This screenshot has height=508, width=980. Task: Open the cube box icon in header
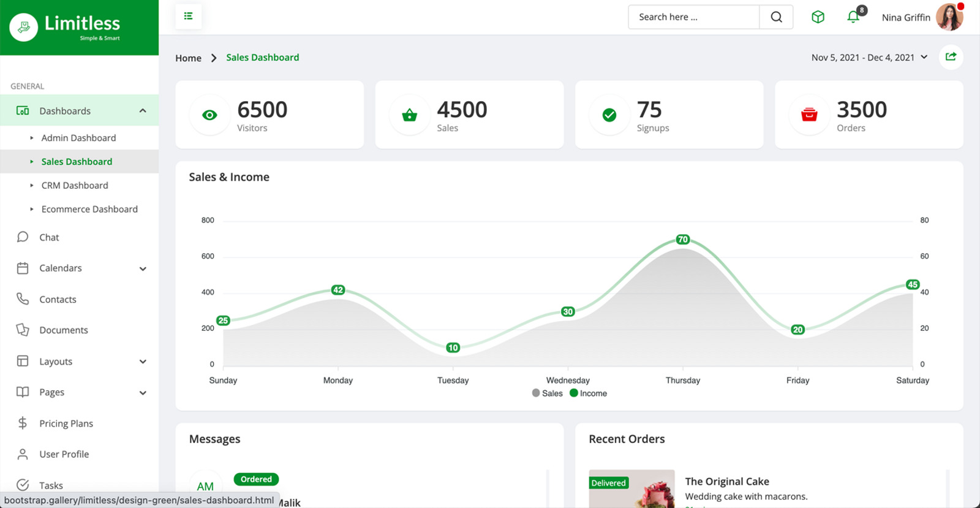point(818,17)
